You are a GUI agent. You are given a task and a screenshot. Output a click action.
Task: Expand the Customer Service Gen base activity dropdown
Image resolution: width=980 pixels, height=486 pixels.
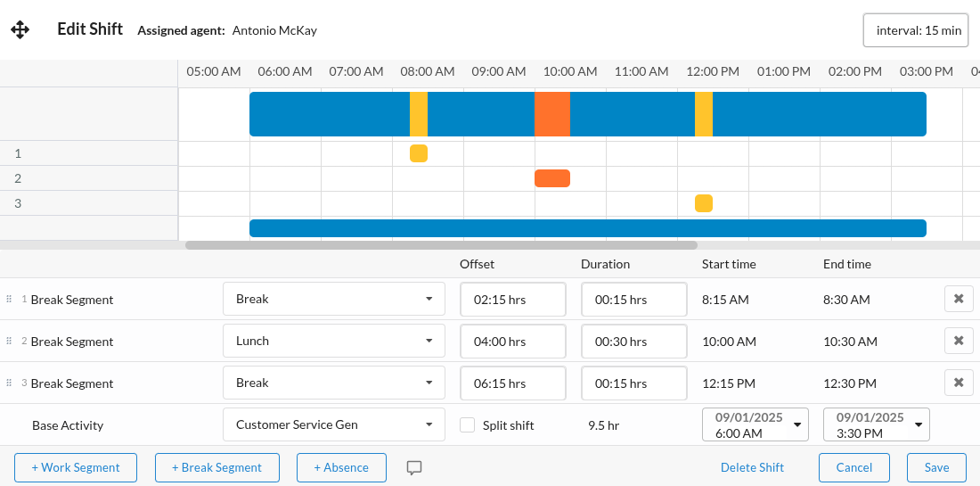click(333, 425)
